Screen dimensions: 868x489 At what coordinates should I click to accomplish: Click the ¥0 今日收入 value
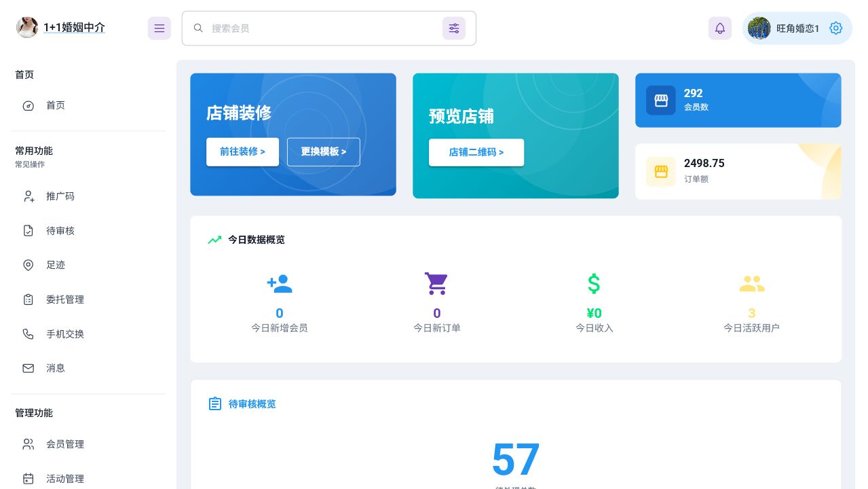pos(595,313)
